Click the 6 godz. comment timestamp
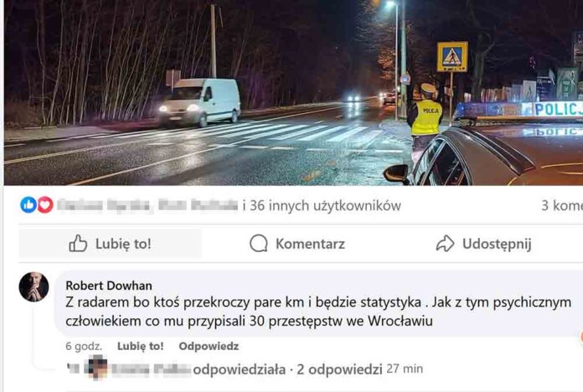 (x=84, y=346)
